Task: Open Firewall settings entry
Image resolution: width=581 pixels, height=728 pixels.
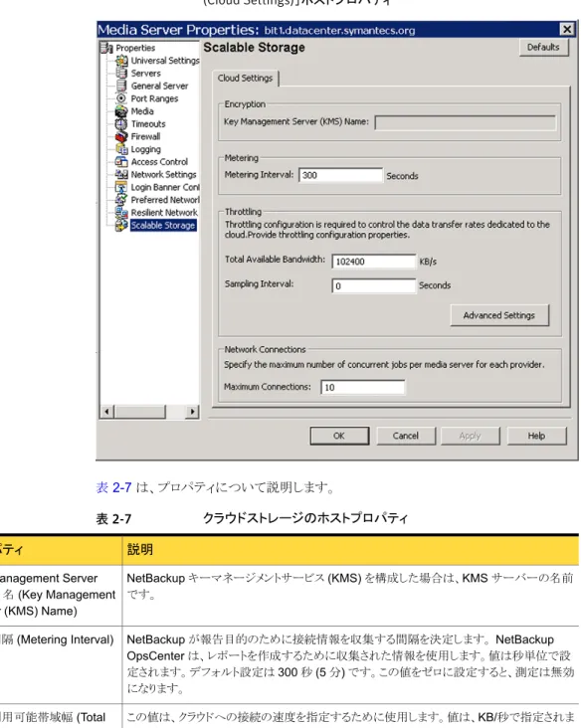Action: coord(145,136)
